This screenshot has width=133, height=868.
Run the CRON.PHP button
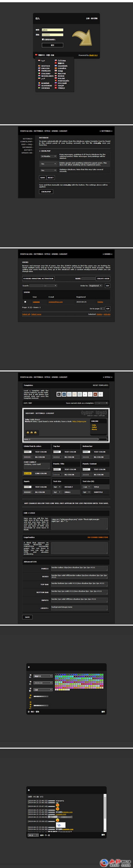pyautogui.click(x=46, y=191)
